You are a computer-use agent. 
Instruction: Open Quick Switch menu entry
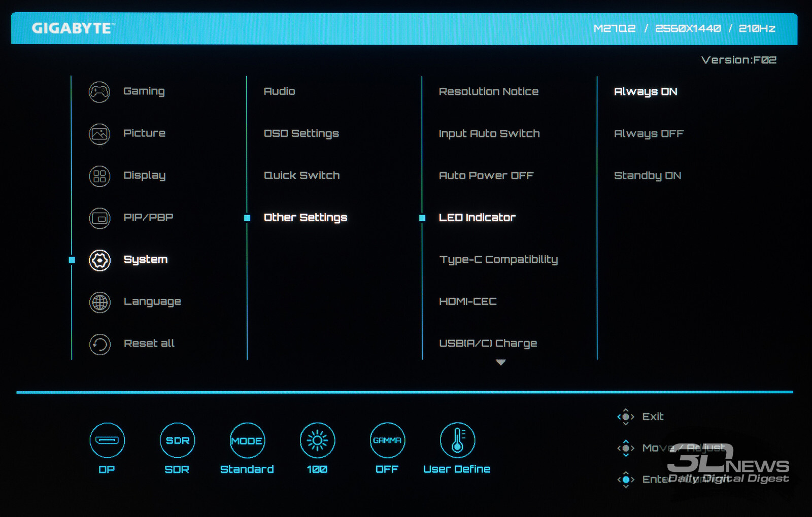pyautogui.click(x=301, y=176)
